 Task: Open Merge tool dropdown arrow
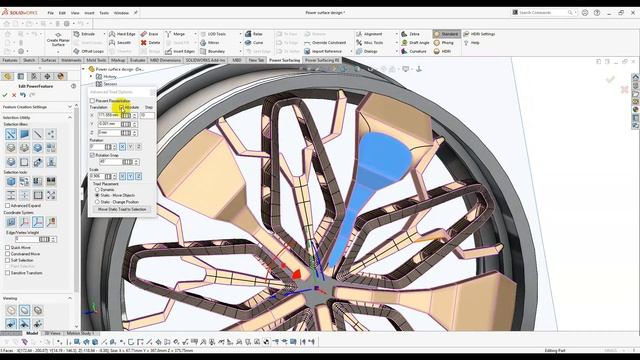click(196, 34)
